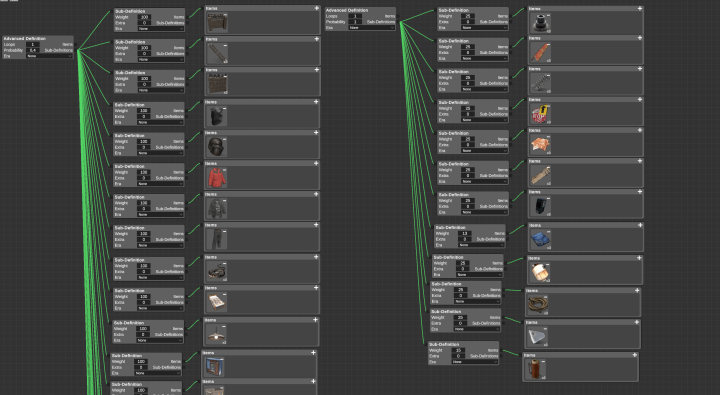Select the coiled rope item icon
The image size is (720, 395).
click(538, 305)
